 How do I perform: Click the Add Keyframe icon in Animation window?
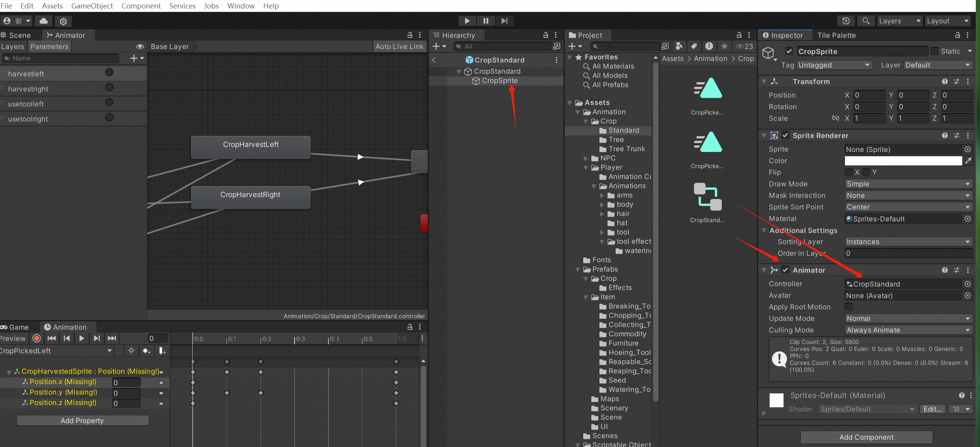click(x=146, y=351)
